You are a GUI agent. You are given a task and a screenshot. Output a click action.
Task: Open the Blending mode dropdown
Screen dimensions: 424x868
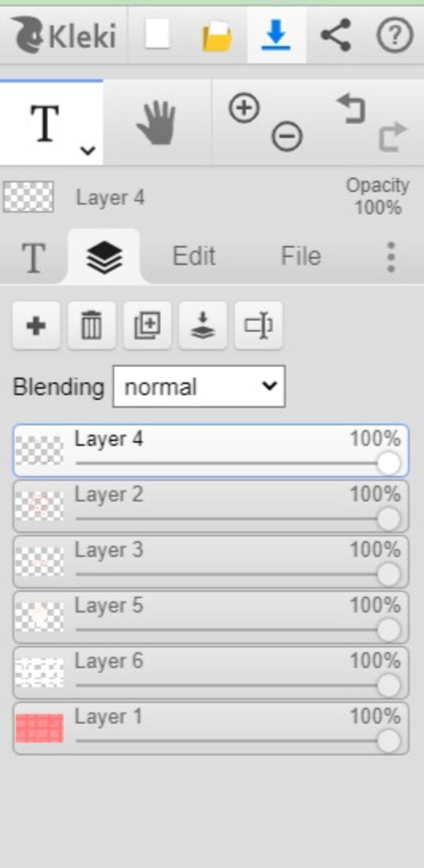199,386
